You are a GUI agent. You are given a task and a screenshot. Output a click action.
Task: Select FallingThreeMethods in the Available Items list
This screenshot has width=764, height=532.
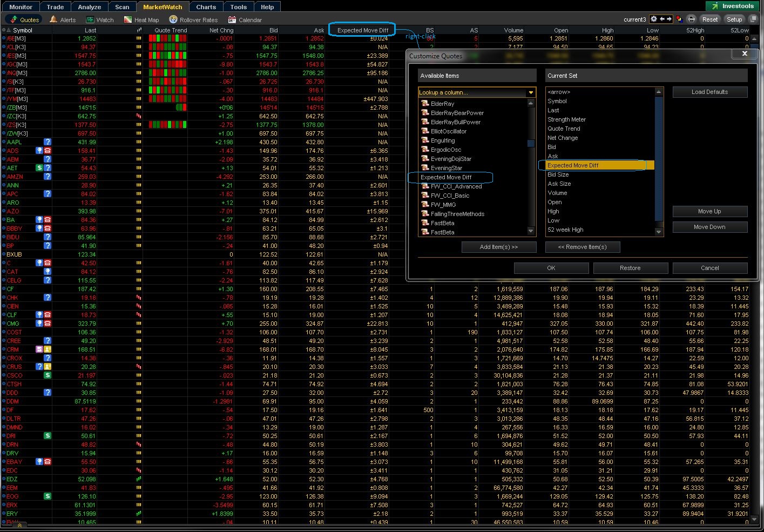point(457,214)
